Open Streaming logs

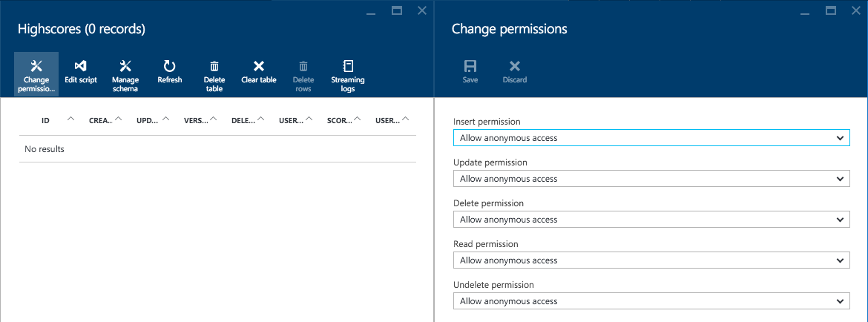[x=348, y=75]
